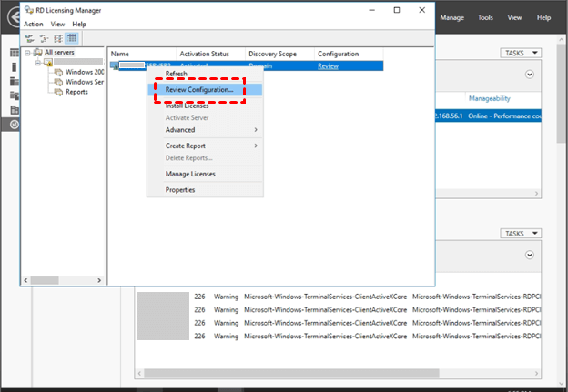
Task: Open the lower TASKS dropdown
Action: [522, 234]
